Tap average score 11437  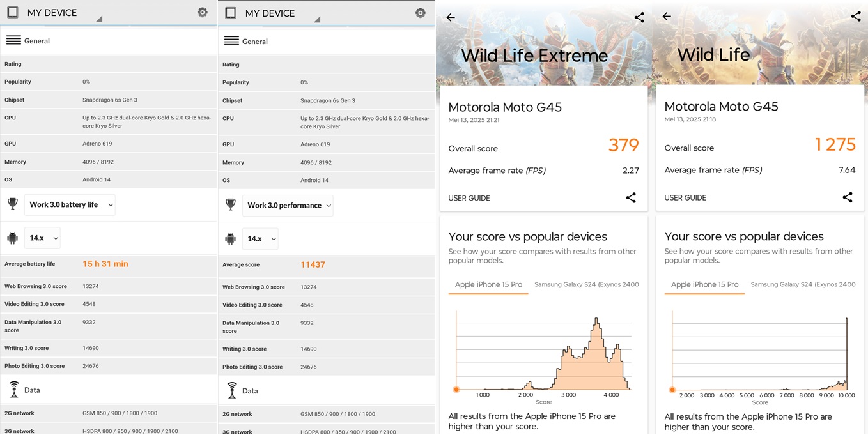pyautogui.click(x=313, y=264)
